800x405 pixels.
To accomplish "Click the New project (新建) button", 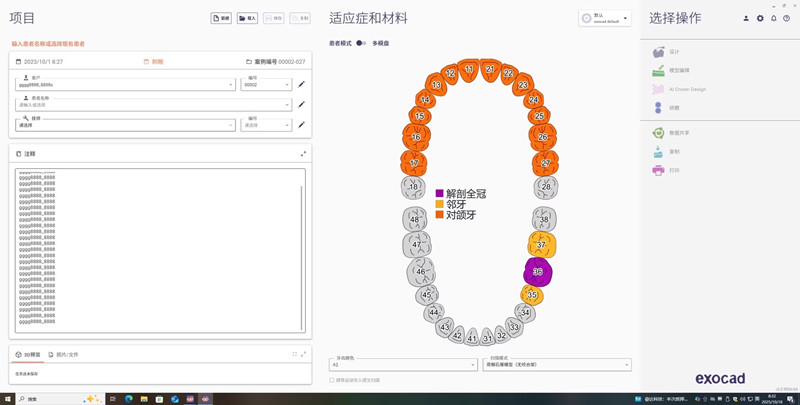I will click(x=221, y=18).
